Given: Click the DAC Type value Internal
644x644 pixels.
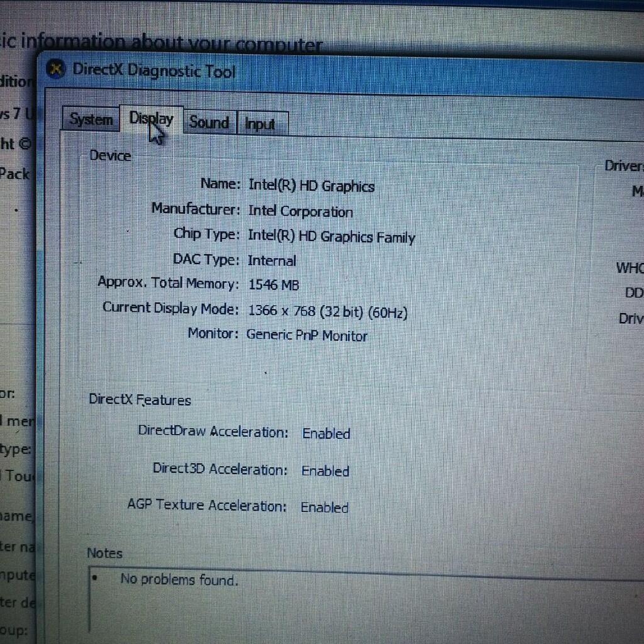Looking at the screenshot, I should click(x=272, y=260).
